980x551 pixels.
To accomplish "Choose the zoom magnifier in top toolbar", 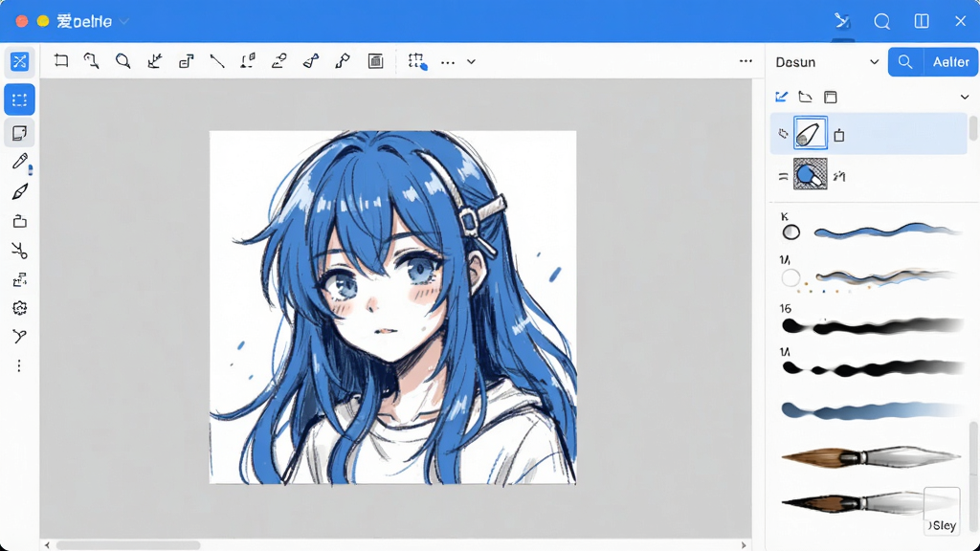I will [123, 61].
